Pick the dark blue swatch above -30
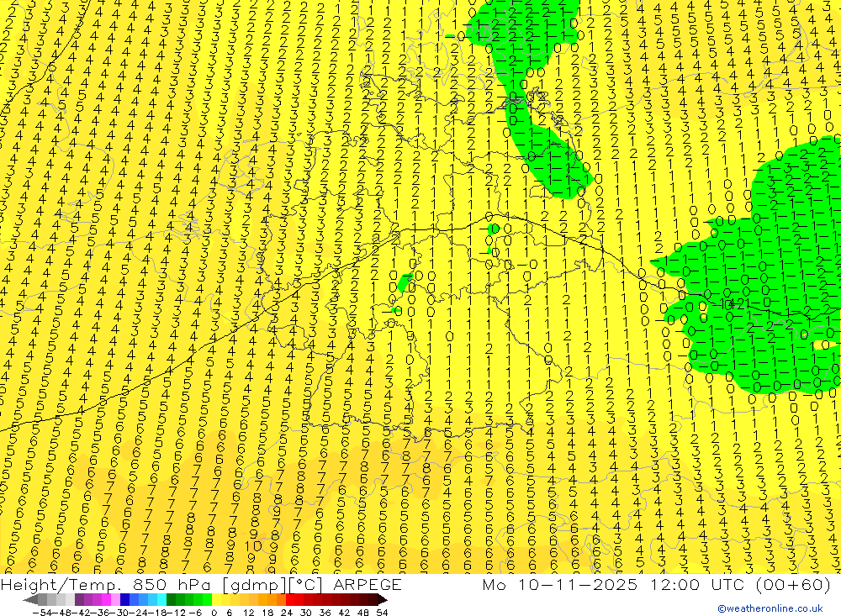841x616 pixels. [125, 600]
